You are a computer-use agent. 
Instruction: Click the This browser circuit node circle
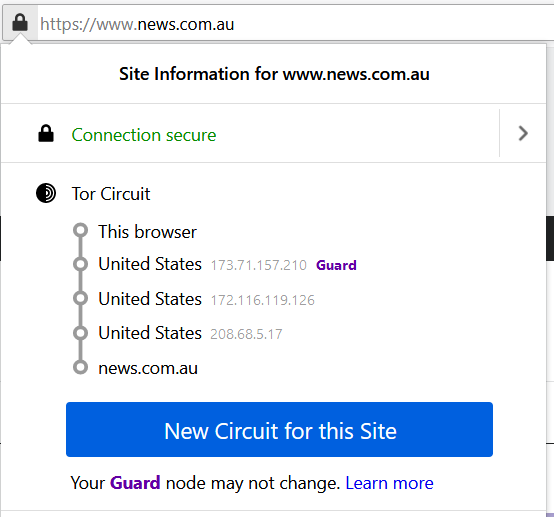tap(81, 230)
